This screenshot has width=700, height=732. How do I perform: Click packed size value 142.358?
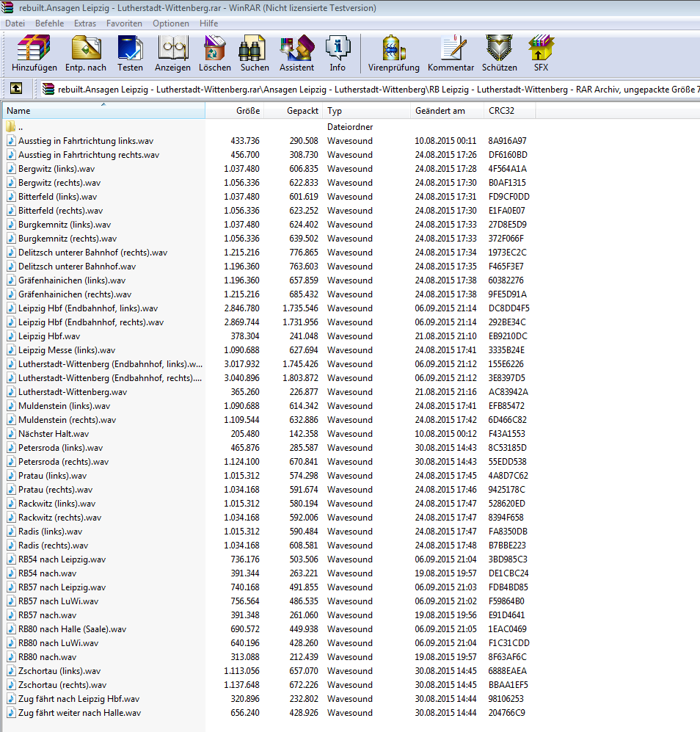[304, 434]
